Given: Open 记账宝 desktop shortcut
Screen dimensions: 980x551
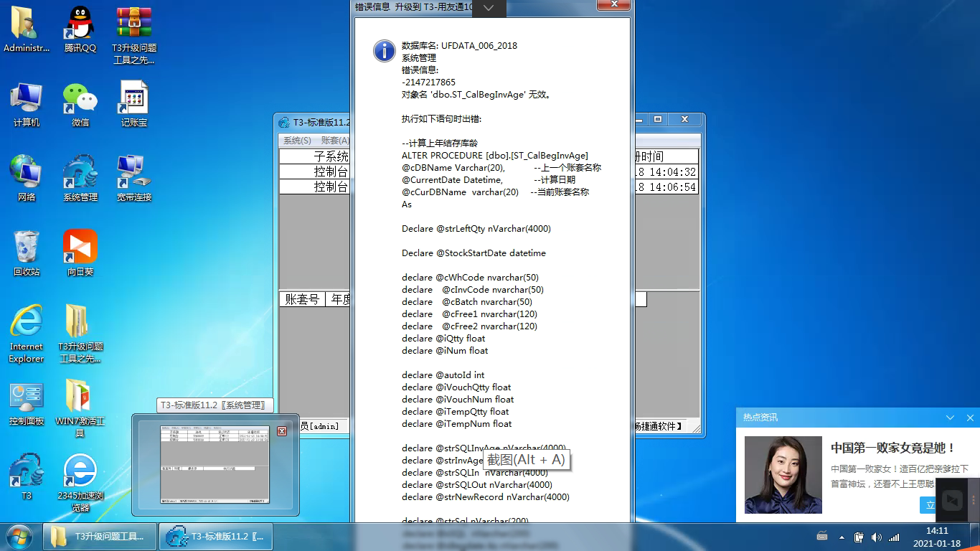Looking at the screenshot, I should pyautogui.click(x=134, y=105).
